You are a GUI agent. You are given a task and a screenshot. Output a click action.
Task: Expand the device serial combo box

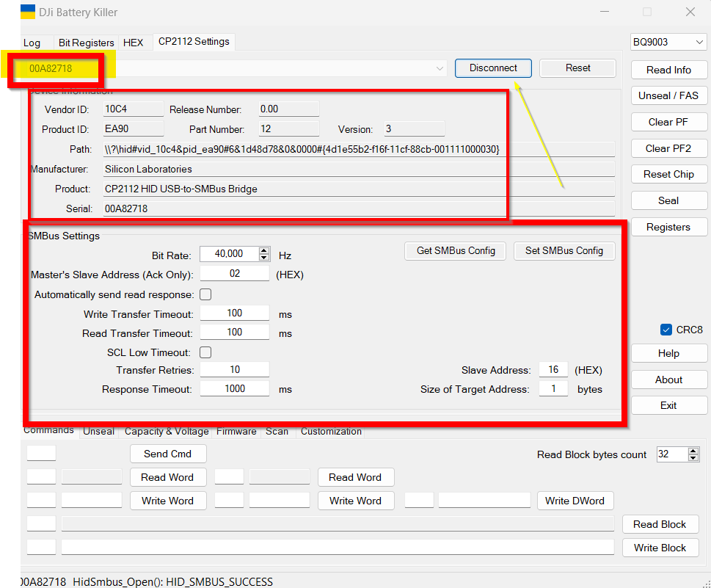click(440, 68)
